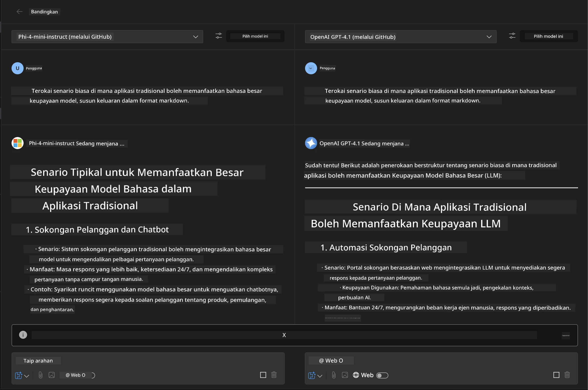The height and width of the screenshot is (390, 588).
Task: Click the small button at notification bar's right end
Action: point(566,335)
